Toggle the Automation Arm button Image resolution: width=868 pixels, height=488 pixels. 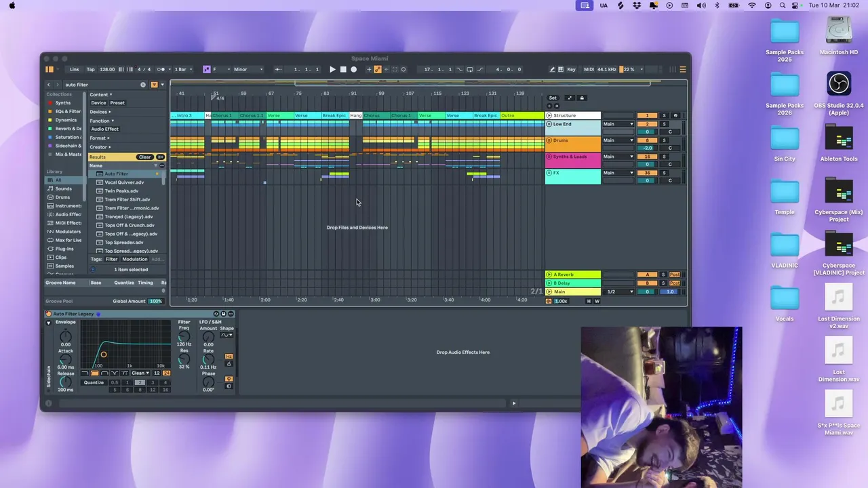(377, 69)
